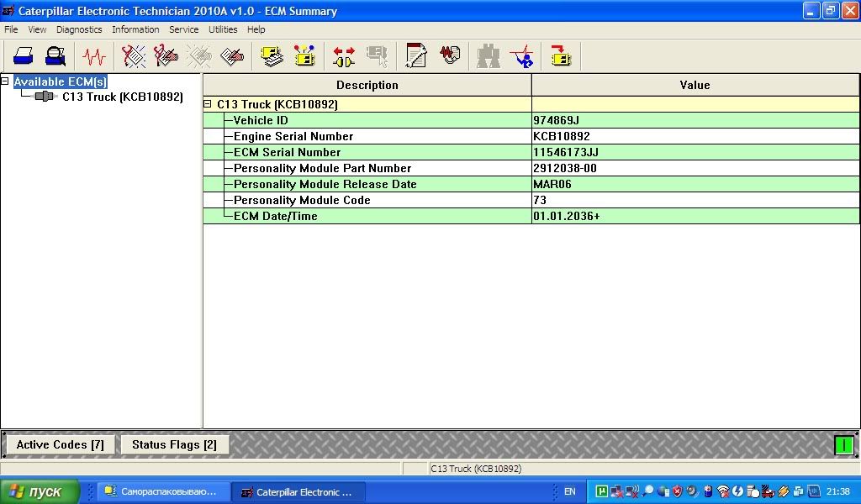Click the red shield security tray icon

tap(677, 491)
